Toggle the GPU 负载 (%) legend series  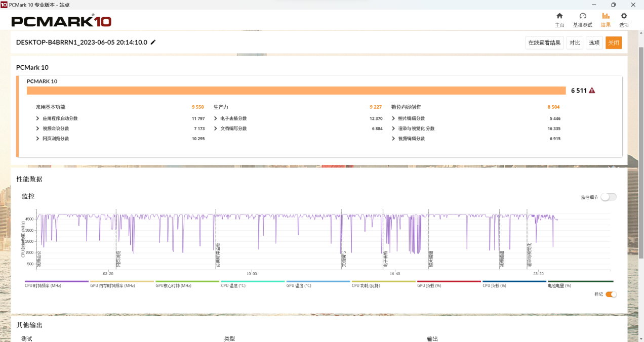point(449,284)
